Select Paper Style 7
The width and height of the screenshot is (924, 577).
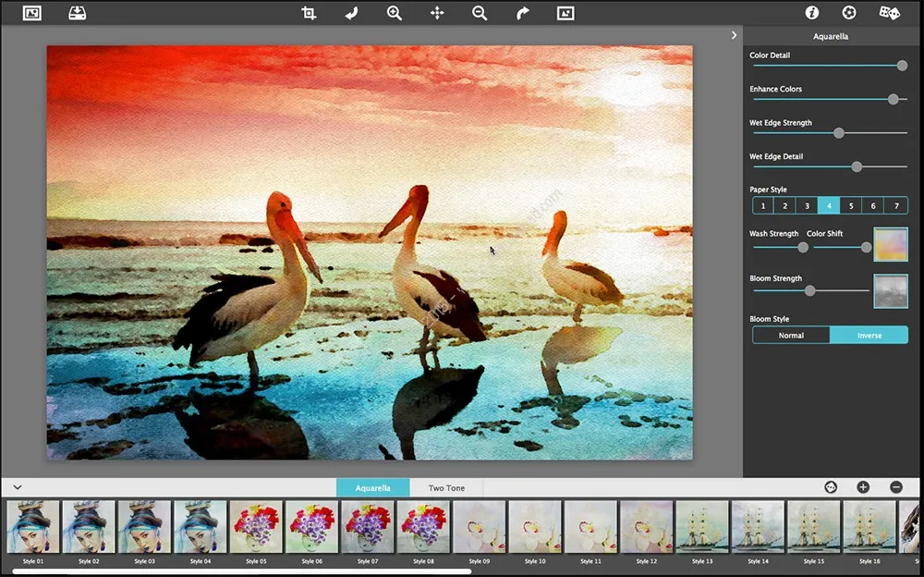point(896,206)
